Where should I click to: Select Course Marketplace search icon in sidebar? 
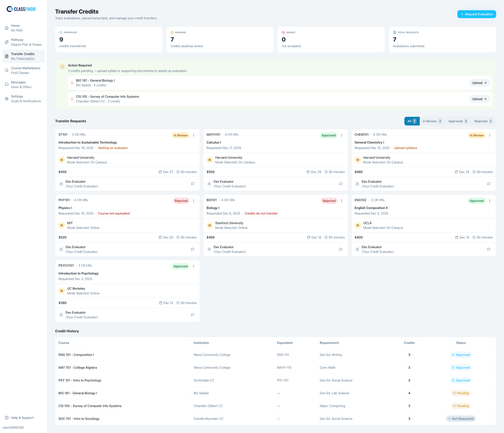click(6, 70)
